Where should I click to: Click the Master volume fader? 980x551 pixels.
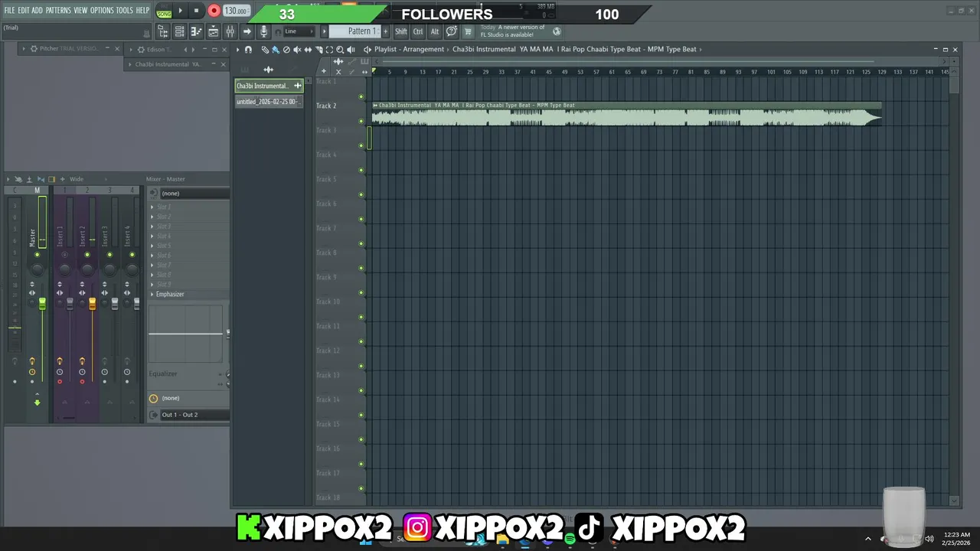42,304
